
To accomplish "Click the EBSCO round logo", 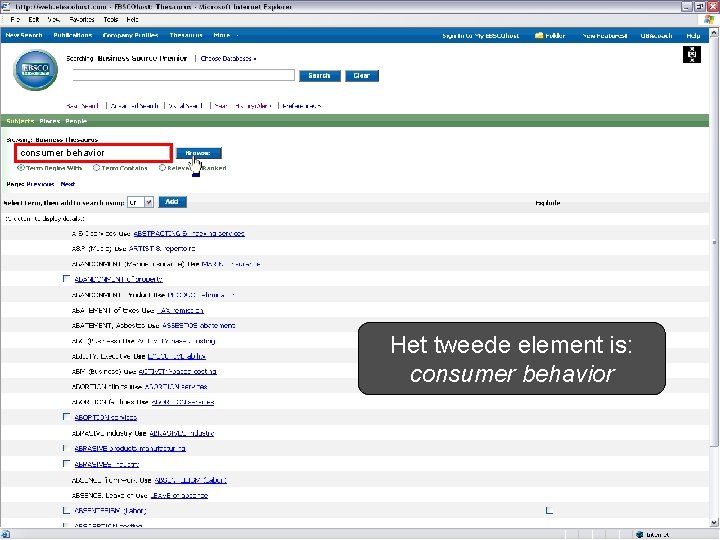I will pyautogui.click(x=35, y=70).
